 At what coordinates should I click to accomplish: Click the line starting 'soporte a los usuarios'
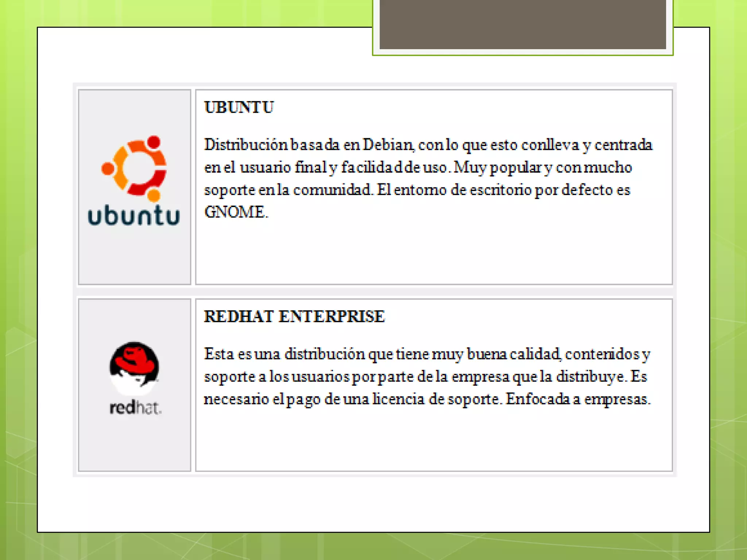(426, 377)
